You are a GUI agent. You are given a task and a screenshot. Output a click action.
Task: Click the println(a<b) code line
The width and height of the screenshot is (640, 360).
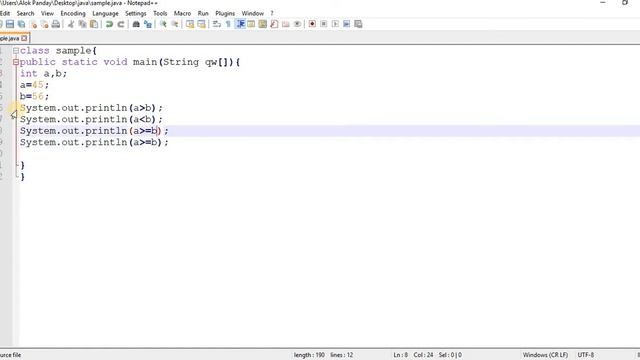(91, 119)
